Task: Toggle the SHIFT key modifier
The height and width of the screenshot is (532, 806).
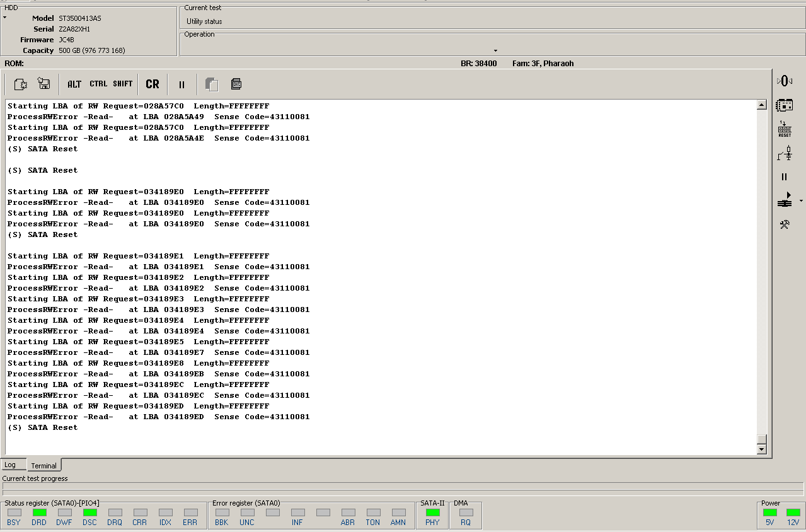Action: pos(123,84)
